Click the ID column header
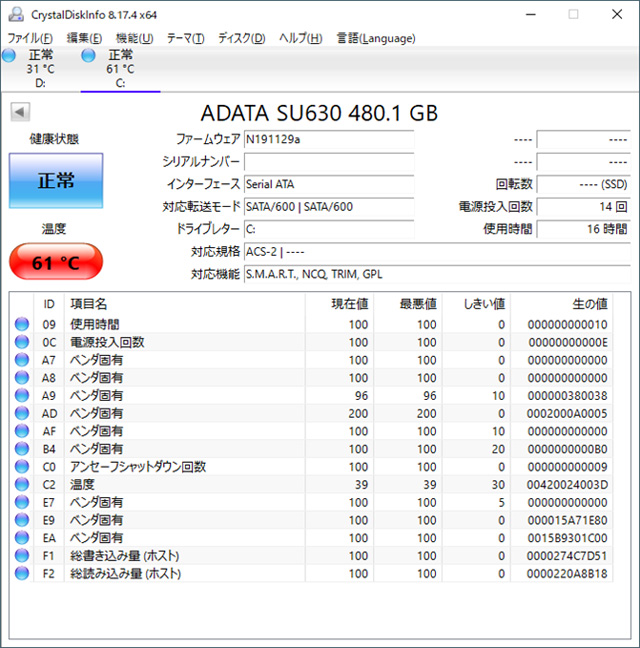Viewport: 640px width, 648px height. point(49,304)
